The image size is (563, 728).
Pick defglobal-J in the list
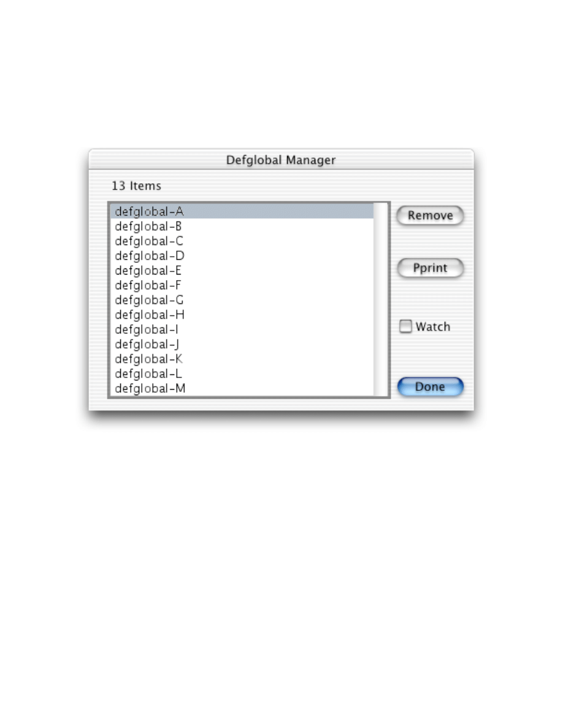(x=242, y=344)
